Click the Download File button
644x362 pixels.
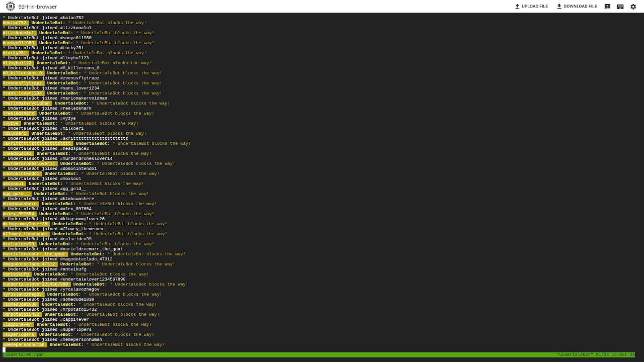pos(577,7)
